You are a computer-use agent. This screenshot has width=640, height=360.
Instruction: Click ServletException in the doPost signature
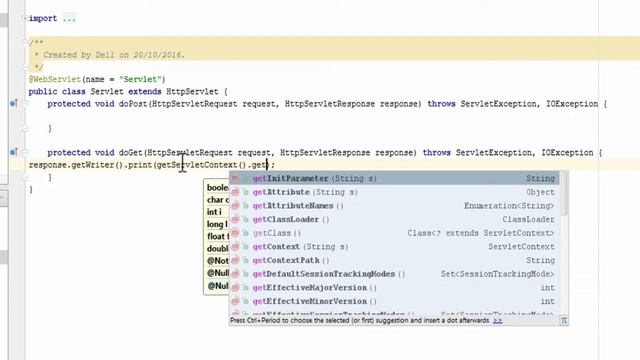coord(499,104)
